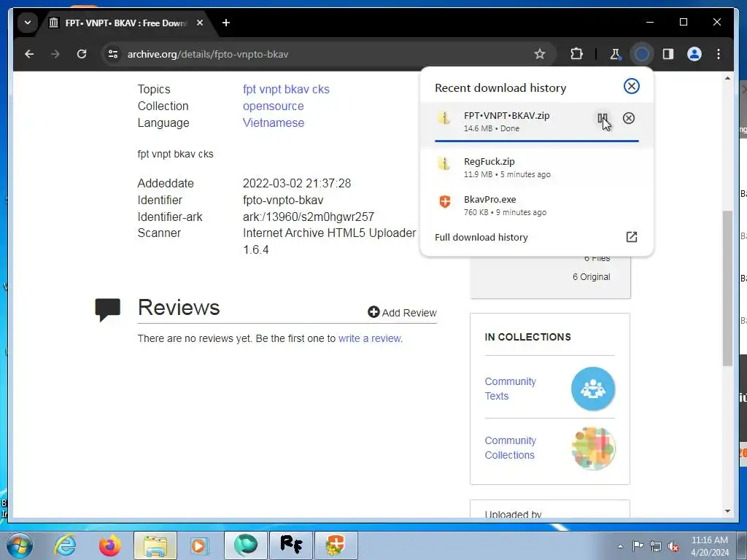Screen dimensions: 747x560
Task: Click the scrollbar down arrow
Action: click(x=727, y=511)
